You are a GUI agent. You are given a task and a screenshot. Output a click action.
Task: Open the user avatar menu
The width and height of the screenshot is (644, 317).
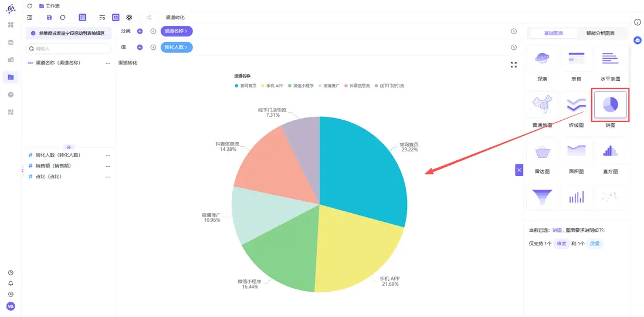(11, 306)
